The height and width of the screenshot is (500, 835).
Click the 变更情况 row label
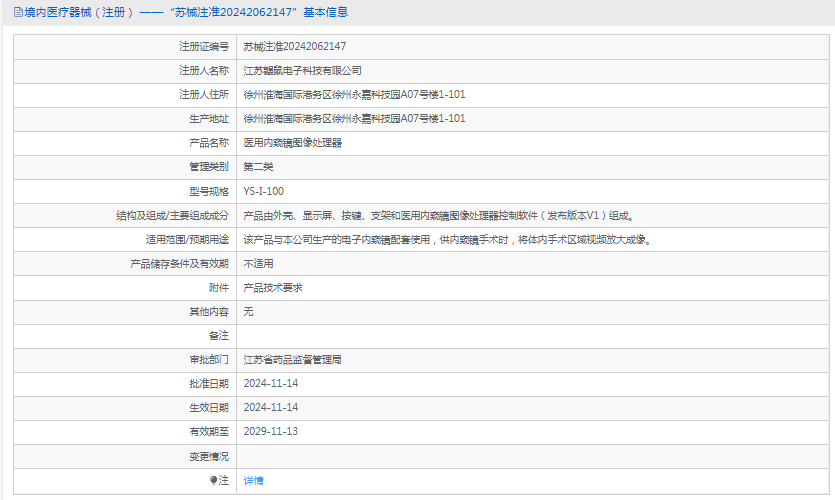tap(209, 456)
